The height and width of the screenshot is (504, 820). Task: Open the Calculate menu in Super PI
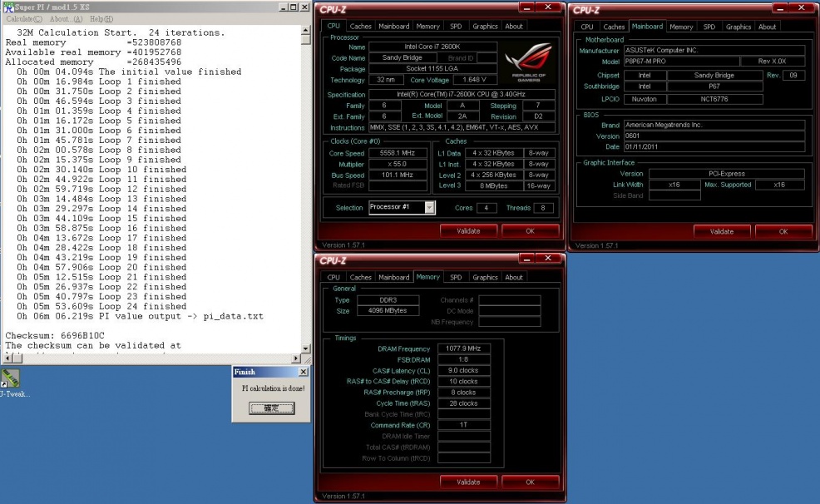24,18
